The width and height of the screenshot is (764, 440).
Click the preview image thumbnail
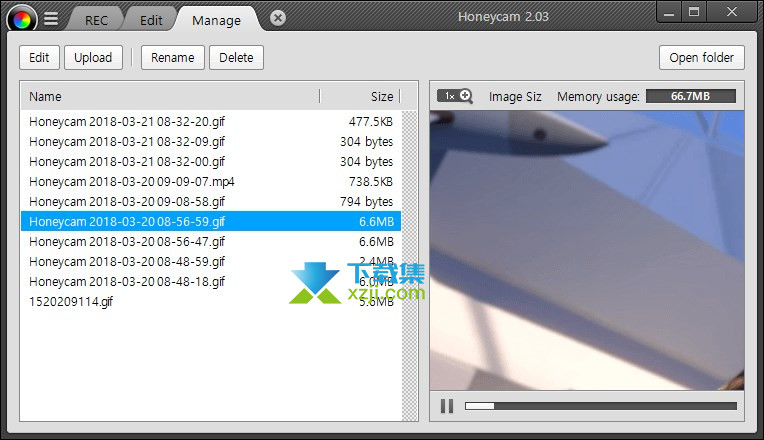(x=587, y=250)
